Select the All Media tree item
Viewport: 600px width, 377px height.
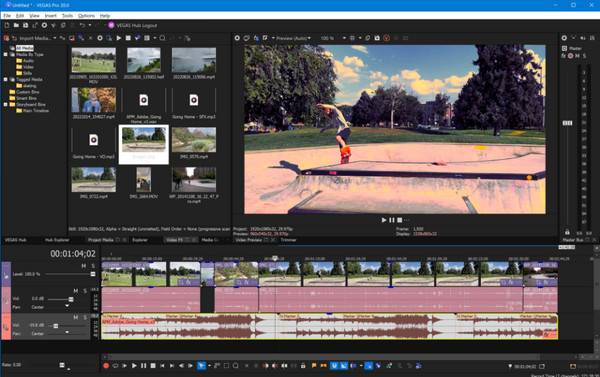(x=25, y=48)
